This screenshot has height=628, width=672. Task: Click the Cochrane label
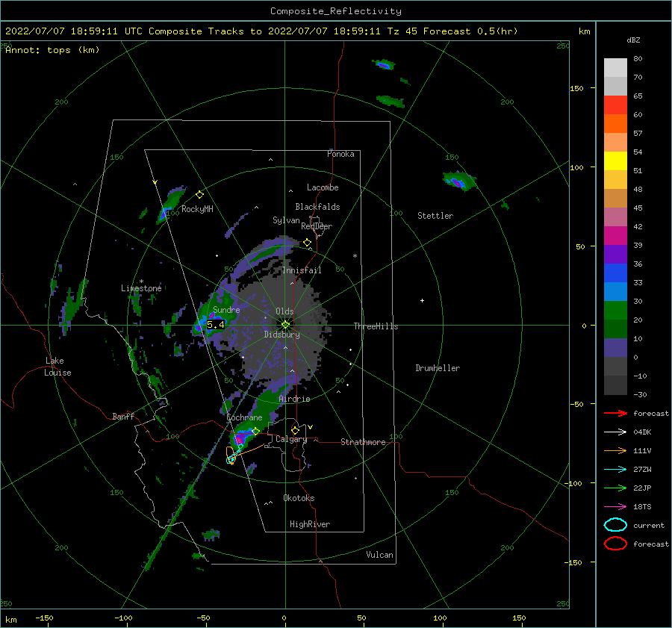244,417
